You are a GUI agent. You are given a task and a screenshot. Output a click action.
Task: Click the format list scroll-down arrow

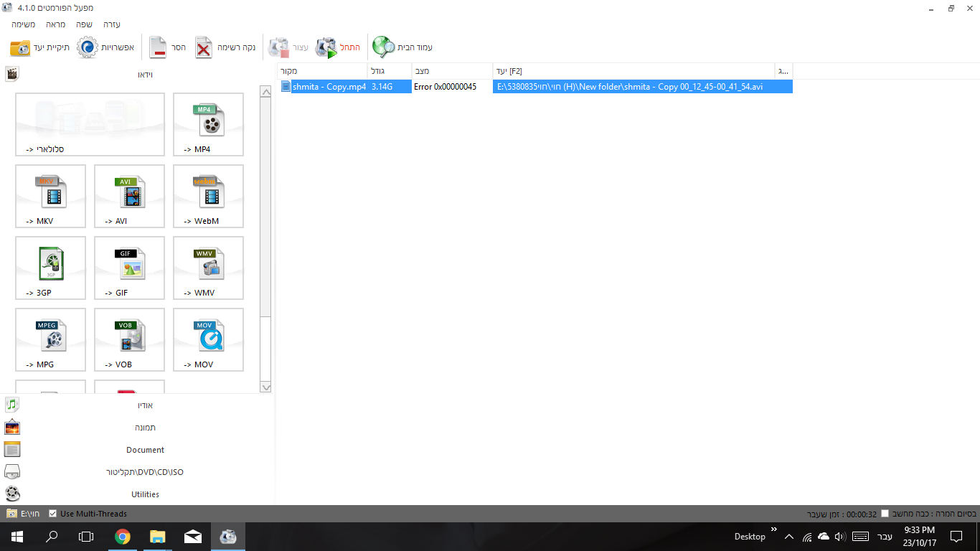[265, 387]
